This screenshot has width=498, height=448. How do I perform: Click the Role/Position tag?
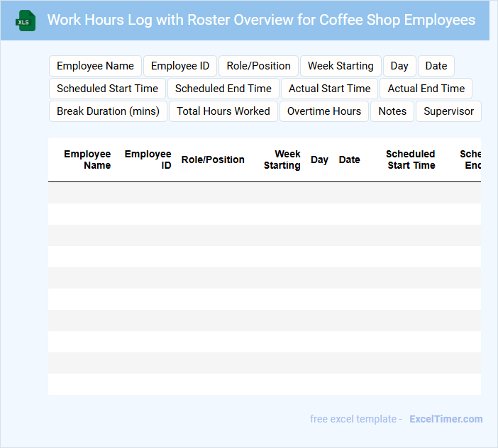pyautogui.click(x=258, y=66)
